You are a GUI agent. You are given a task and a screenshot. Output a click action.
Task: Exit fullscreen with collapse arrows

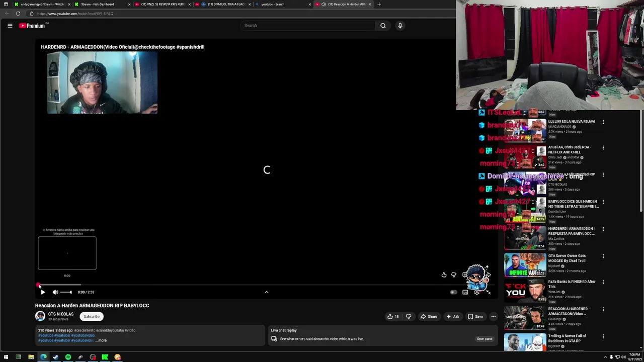(x=488, y=292)
